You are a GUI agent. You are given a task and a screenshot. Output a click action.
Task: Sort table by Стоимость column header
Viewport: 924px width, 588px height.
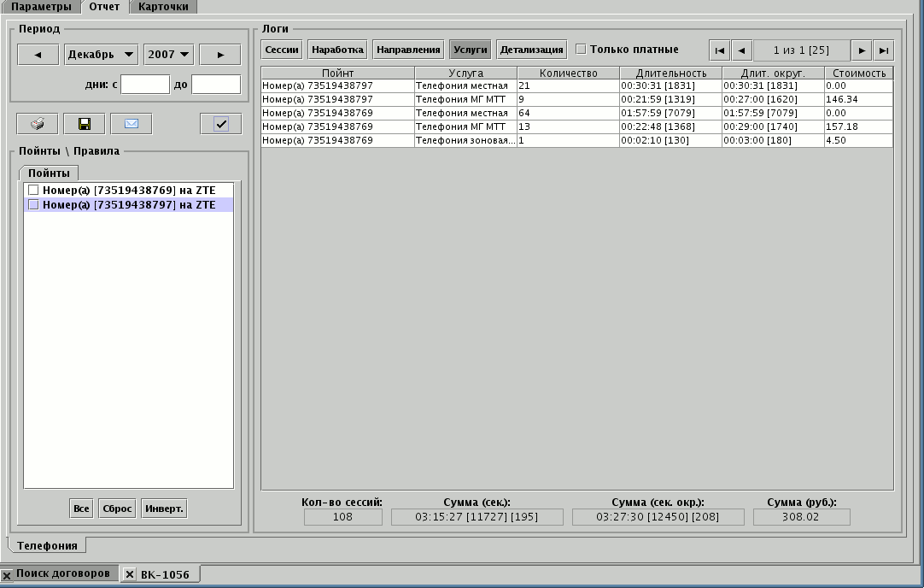[x=858, y=73]
